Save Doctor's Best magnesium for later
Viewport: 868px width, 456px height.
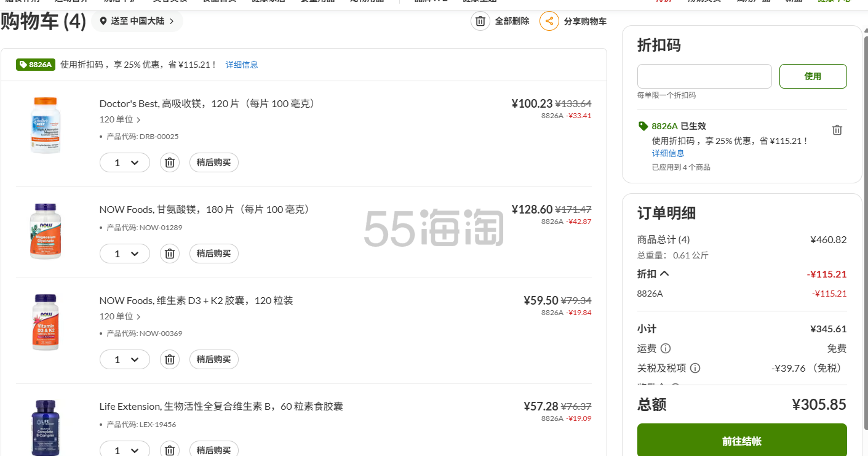pyautogui.click(x=213, y=162)
